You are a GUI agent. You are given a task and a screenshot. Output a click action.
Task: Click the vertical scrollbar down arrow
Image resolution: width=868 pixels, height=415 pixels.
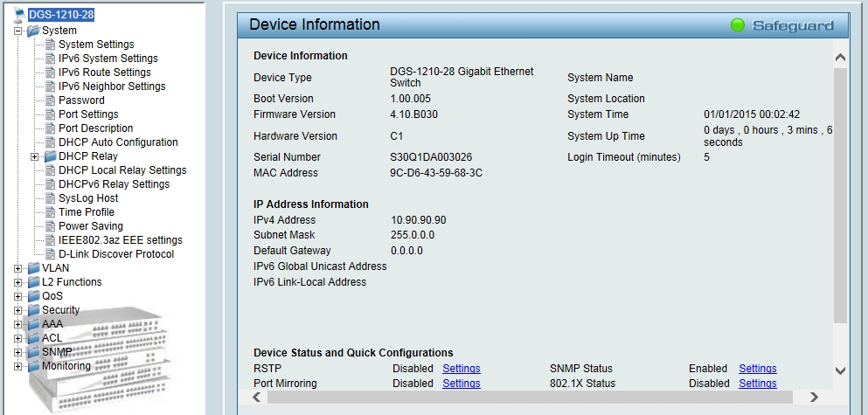(840, 370)
